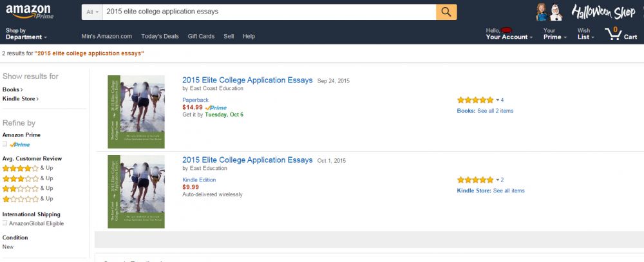This screenshot has width=644, height=262.
Task: Filter by one star & up
Action: [21, 198]
